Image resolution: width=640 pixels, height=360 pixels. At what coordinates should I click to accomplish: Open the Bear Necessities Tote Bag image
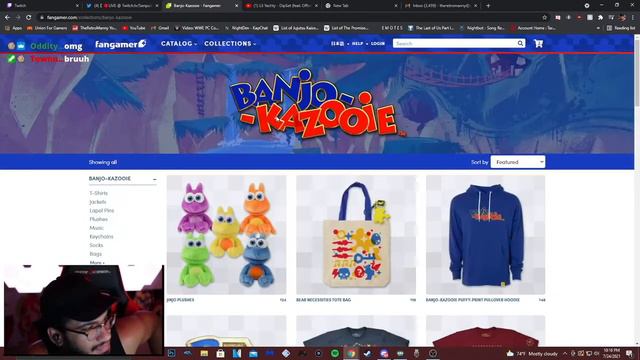[356, 235]
